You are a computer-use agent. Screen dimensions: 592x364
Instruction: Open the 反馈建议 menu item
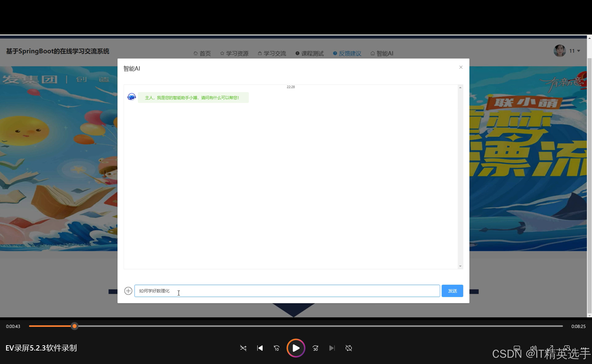coord(347,53)
